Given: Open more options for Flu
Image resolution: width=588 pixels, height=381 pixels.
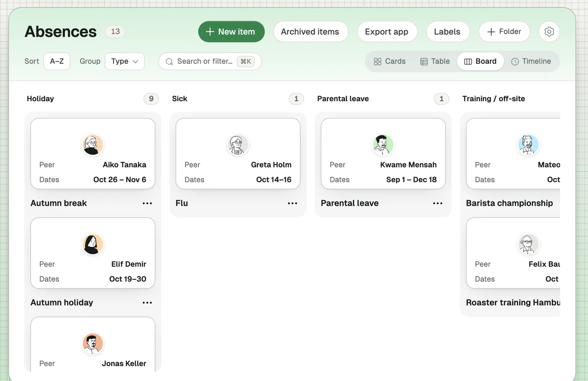Looking at the screenshot, I should (292, 203).
